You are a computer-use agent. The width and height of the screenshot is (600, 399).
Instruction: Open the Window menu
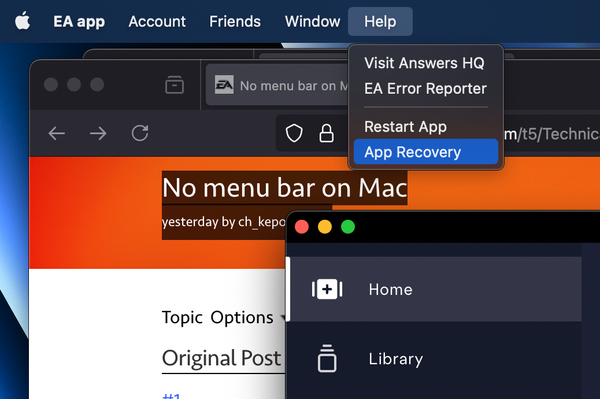(x=312, y=21)
